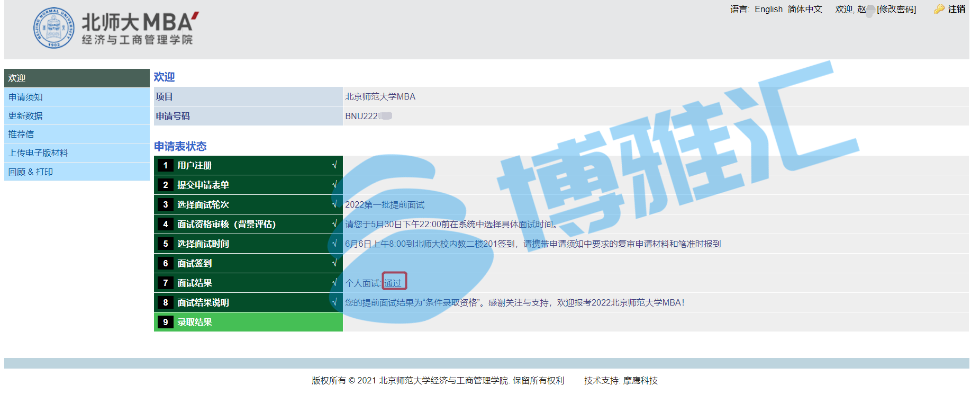Open the 修改密码 change password link
Viewport: 980px width, 412px height.
(x=896, y=9)
